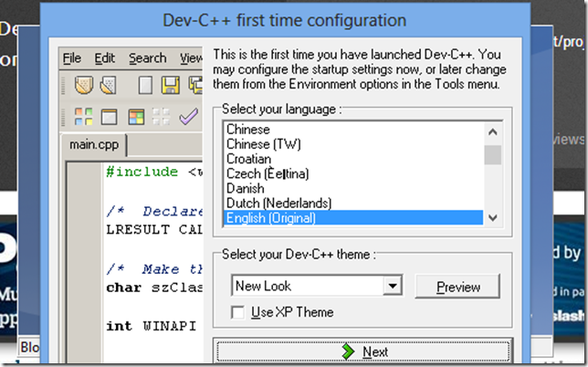The height and width of the screenshot is (367, 588).
Task: Click the Open Project toolbar icon
Action: [109, 85]
